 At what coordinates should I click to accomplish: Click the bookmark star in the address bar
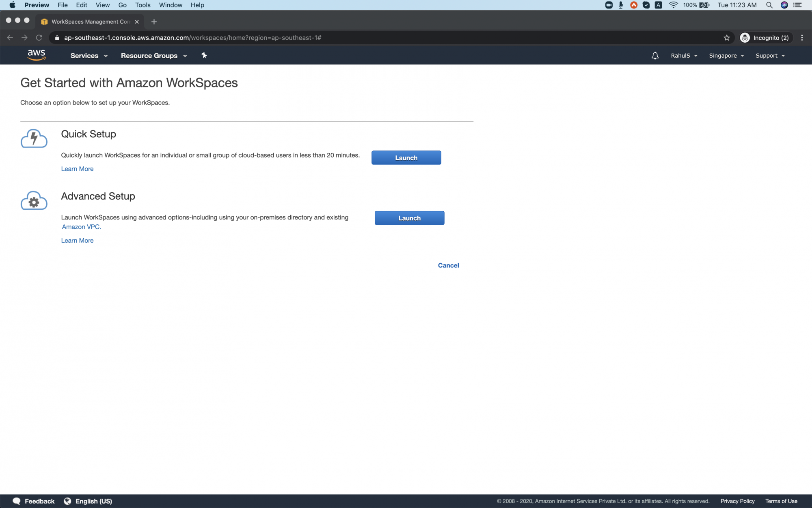pyautogui.click(x=726, y=37)
